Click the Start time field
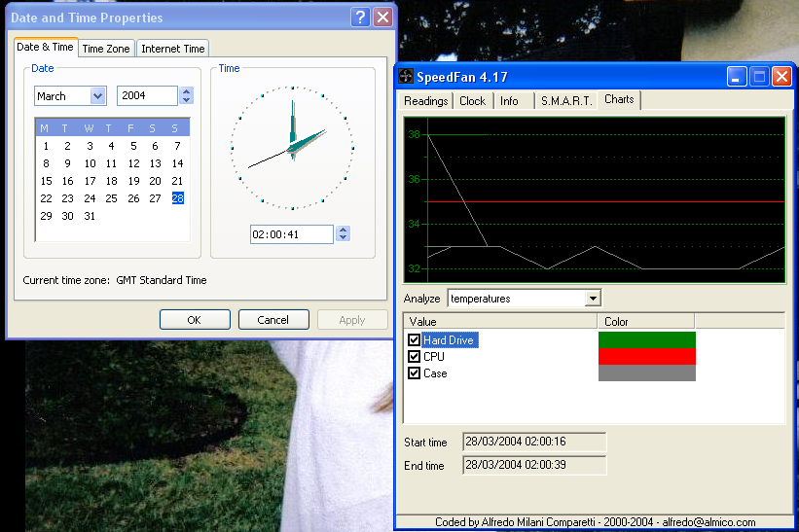Image resolution: width=799 pixels, height=532 pixels. tap(534, 442)
